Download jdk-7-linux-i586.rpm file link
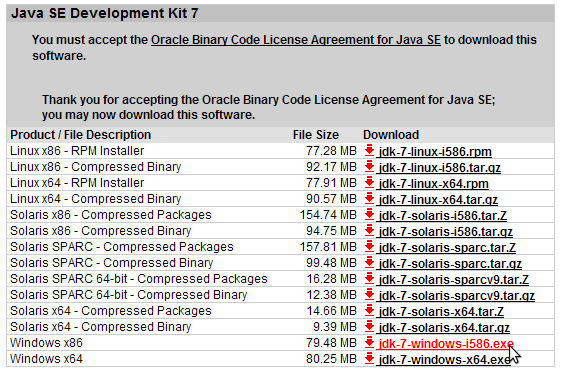Screen dimensions: 561x374 click(x=435, y=152)
